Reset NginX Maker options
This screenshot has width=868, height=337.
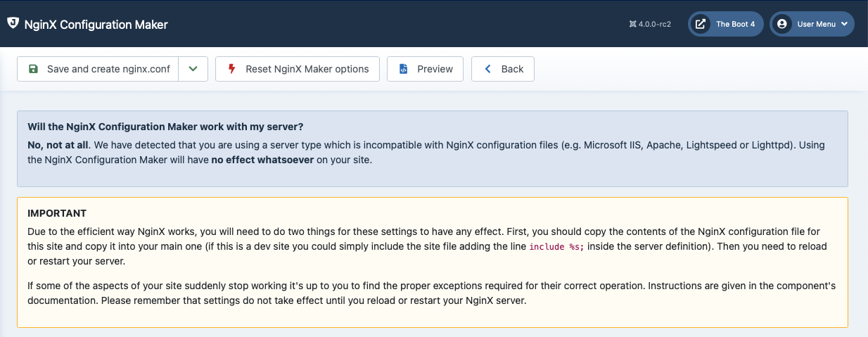tap(298, 69)
